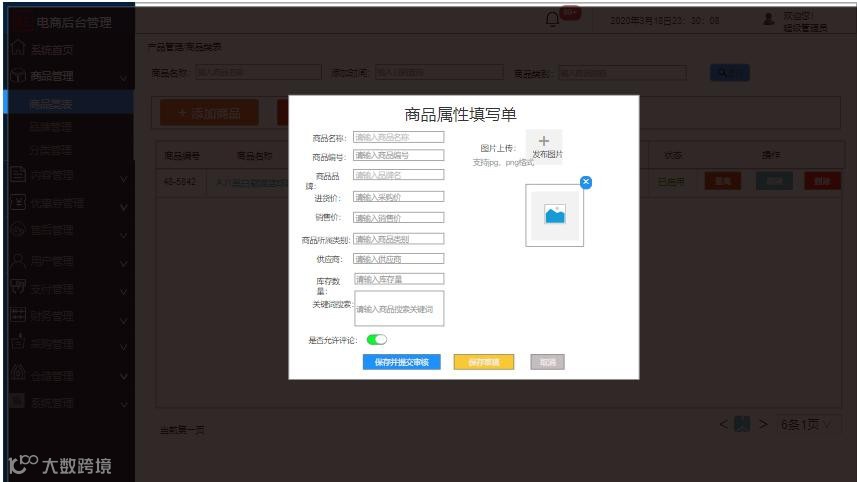Screen dimensions: 857x482
Task: Focus the 销售价 input field
Action: (398, 218)
